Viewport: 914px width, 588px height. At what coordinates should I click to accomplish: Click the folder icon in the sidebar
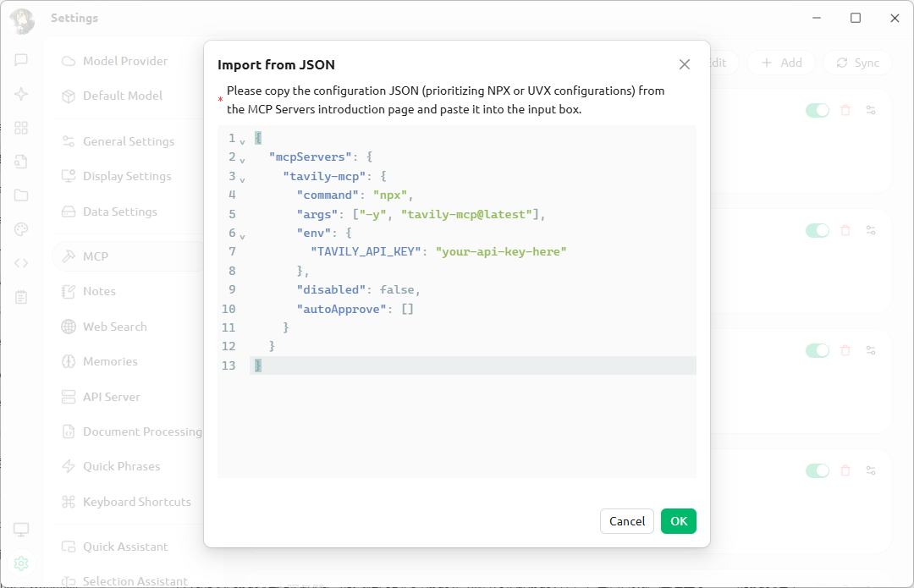[21, 195]
